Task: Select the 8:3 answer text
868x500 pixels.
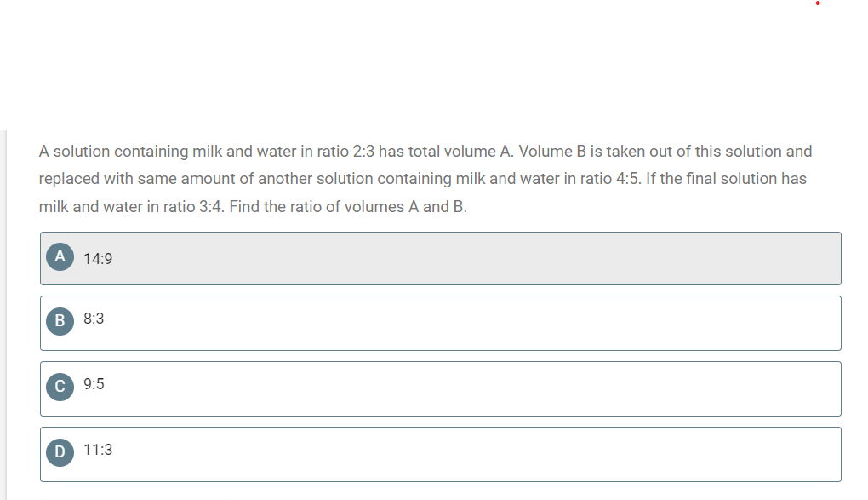Action: coord(94,319)
